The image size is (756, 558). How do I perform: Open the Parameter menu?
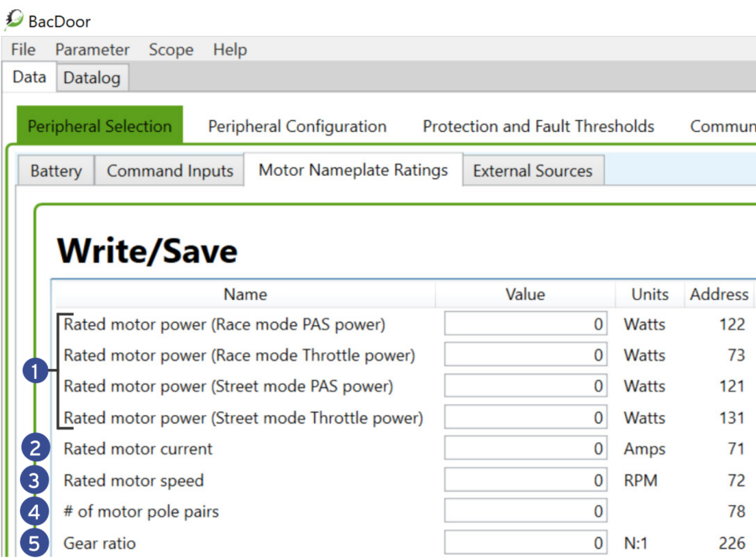coord(92,50)
